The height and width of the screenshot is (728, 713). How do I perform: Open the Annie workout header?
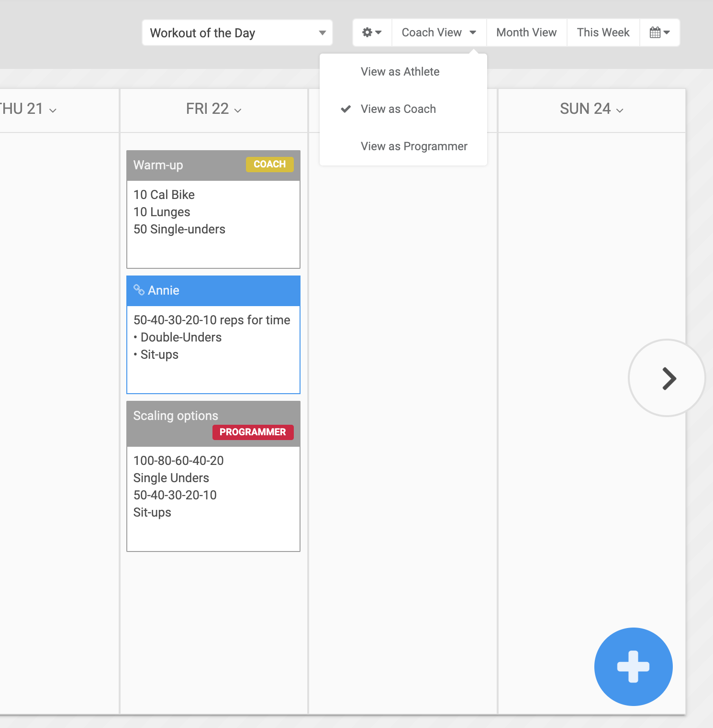pyautogui.click(x=213, y=291)
